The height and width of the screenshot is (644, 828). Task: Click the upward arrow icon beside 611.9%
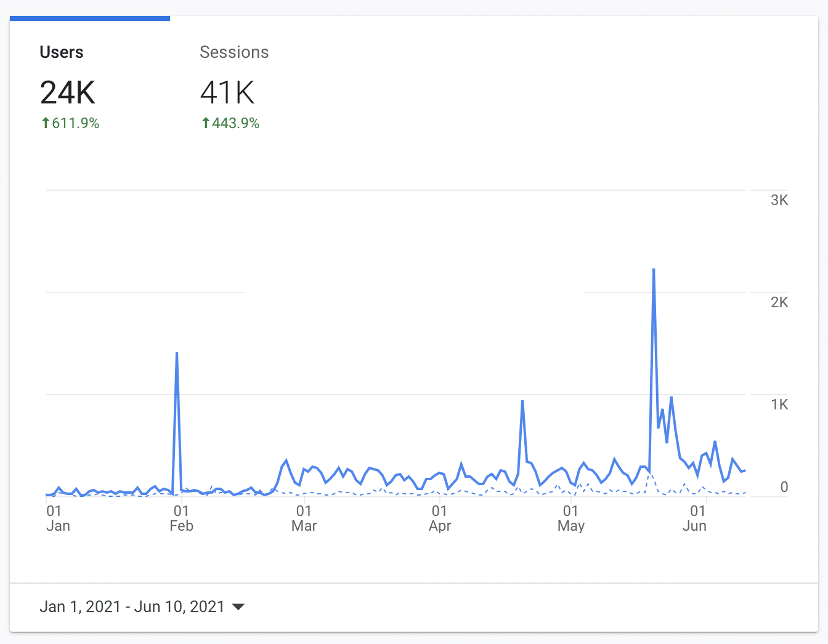pos(46,123)
